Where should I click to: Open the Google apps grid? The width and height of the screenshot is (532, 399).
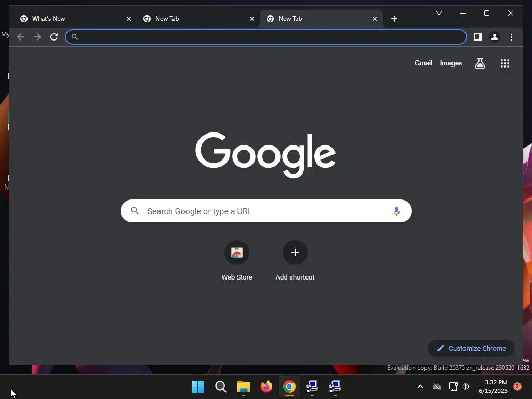point(505,63)
